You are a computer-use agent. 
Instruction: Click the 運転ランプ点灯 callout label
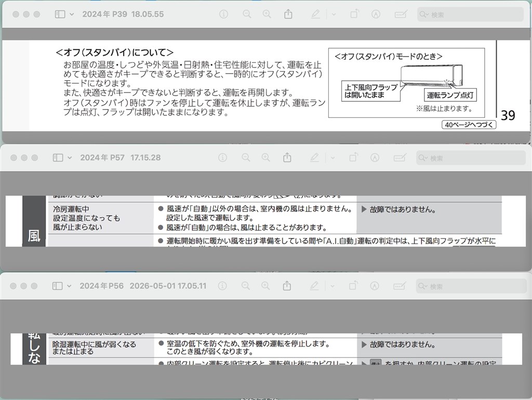450,96
